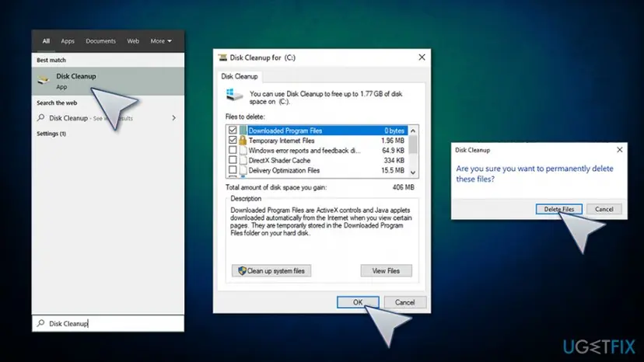Click the 15.5 MB size value
The width and height of the screenshot is (644, 362).
[392, 170]
